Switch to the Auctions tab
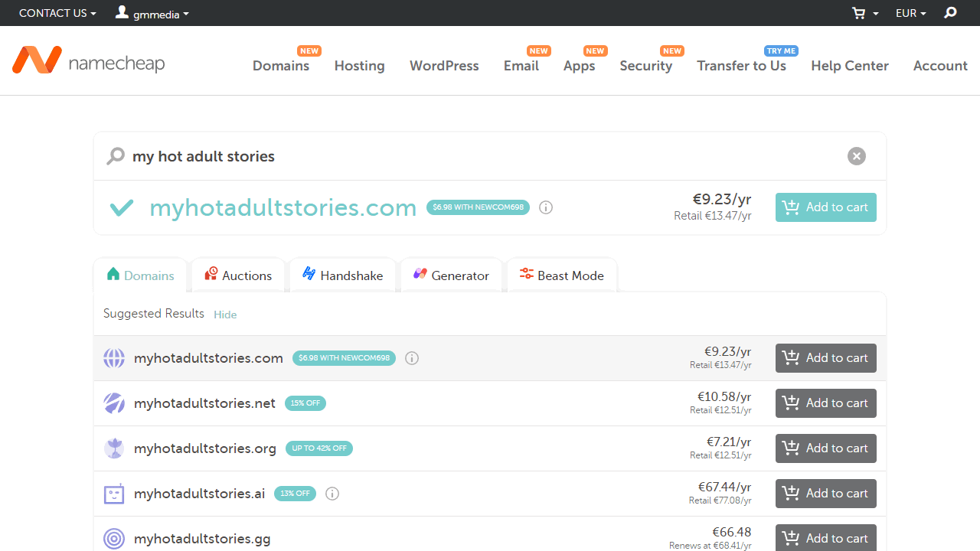This screenshot has height=551, width=980. [238, 275]
